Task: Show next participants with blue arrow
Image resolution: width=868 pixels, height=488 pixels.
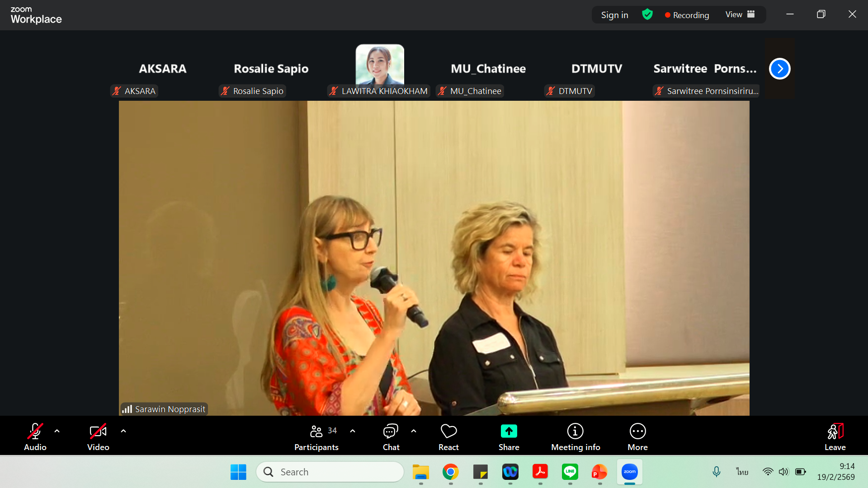Action: point(779,69)
